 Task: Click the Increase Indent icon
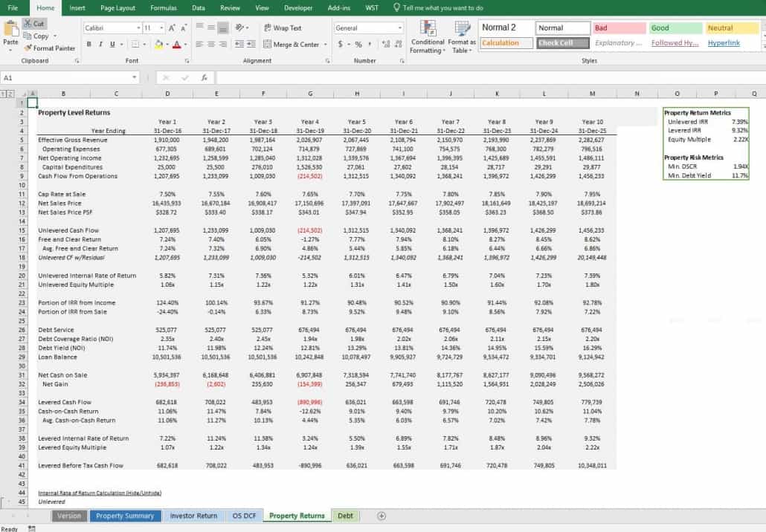point(251,45)
